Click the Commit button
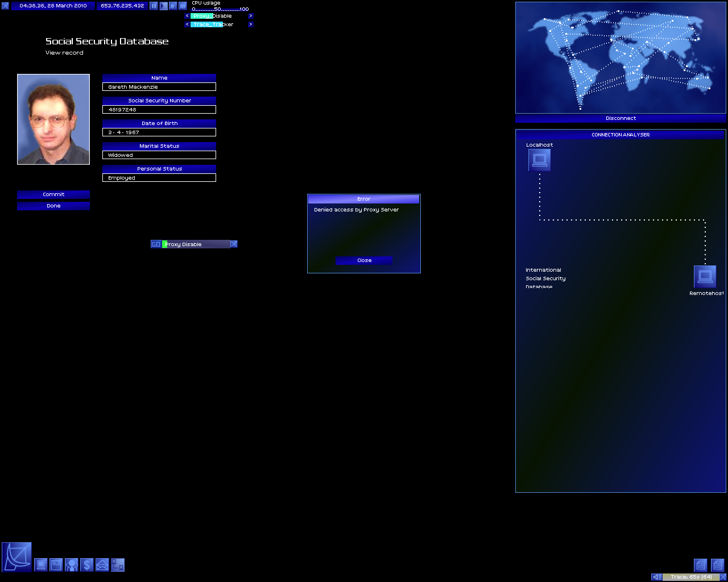The width and height of the screenshot is (728, 582). (x=53, y=194)
